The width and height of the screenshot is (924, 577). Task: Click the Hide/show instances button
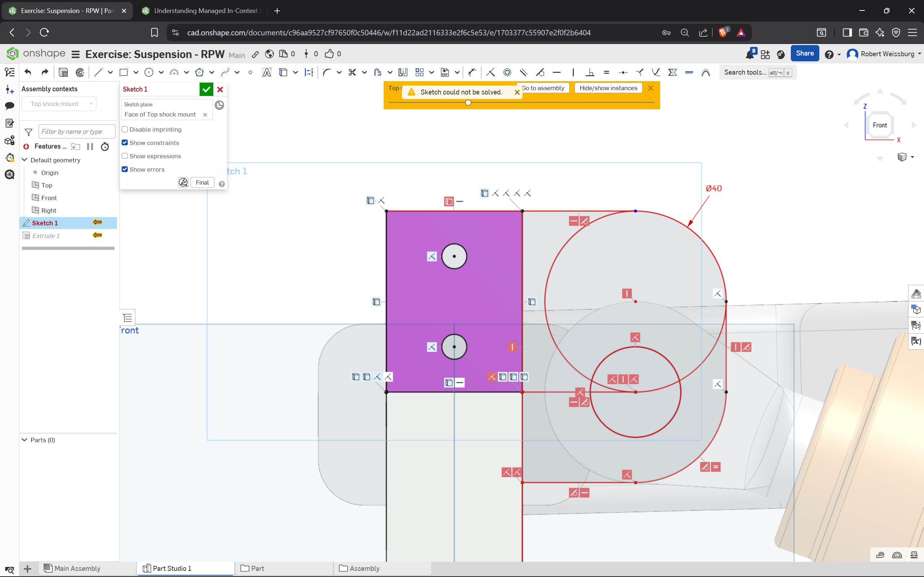pos(608,88)
